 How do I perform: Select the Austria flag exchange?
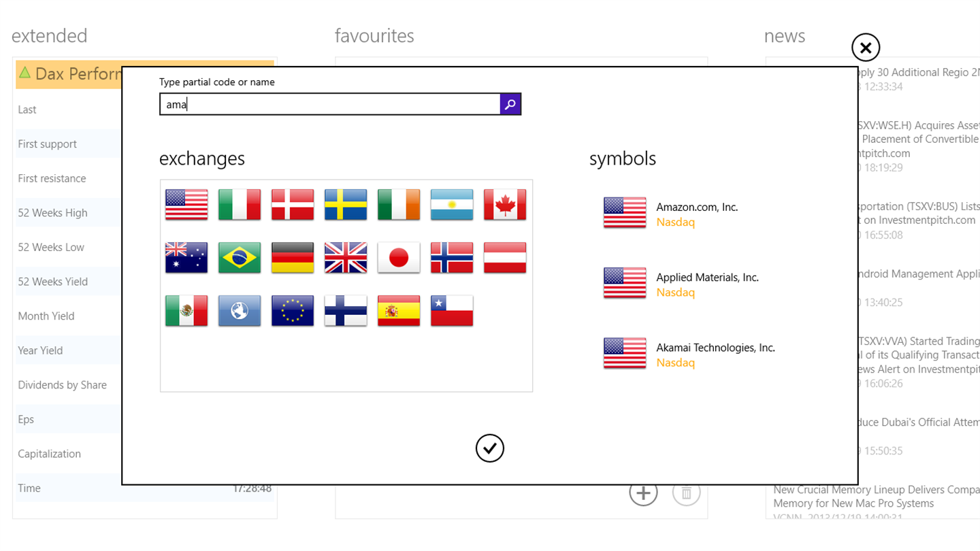pos(505,257)
